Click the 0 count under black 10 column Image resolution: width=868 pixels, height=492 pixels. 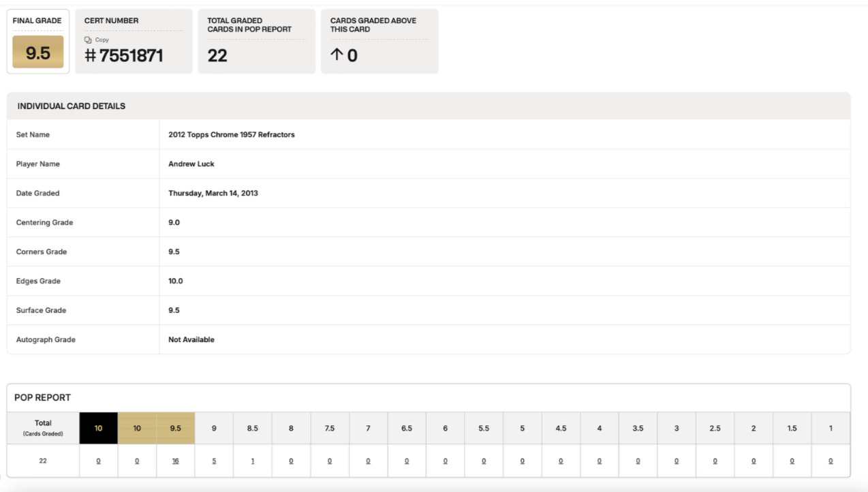click(98, 461)
